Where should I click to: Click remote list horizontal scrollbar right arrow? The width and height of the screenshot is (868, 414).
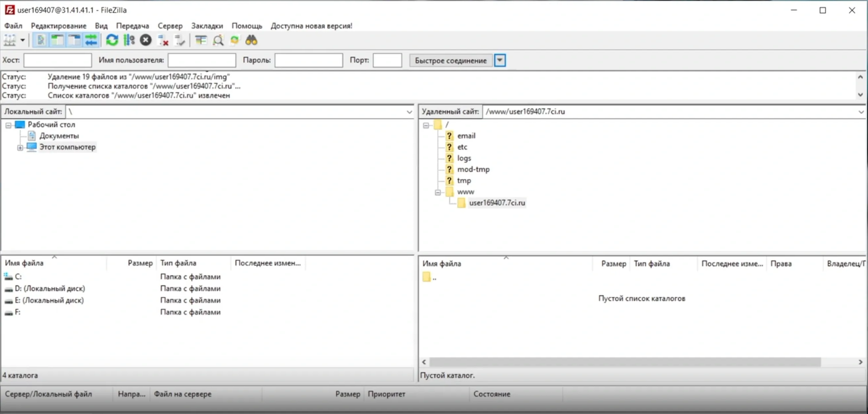pos(860,362)
